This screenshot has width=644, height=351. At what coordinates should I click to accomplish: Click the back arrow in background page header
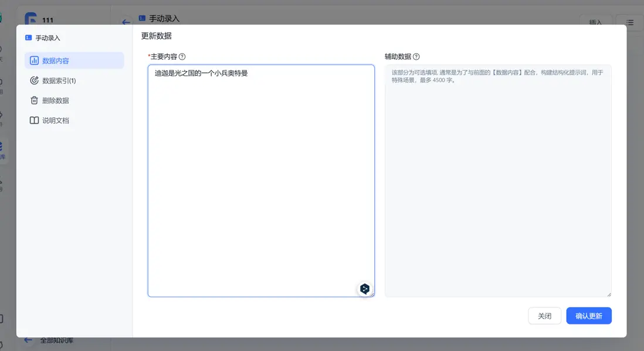[x=126, y=22]
